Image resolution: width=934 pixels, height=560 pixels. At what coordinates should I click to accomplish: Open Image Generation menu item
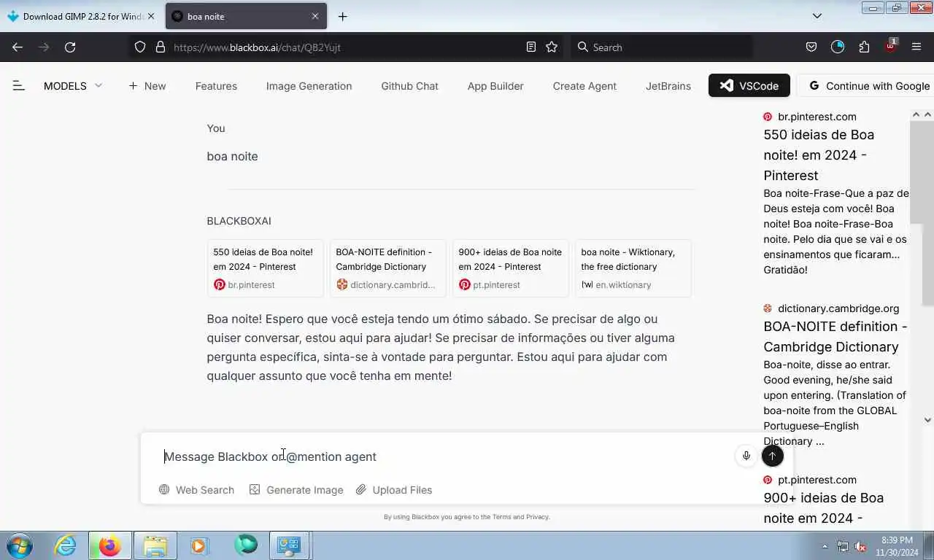(x=309, y=85)
